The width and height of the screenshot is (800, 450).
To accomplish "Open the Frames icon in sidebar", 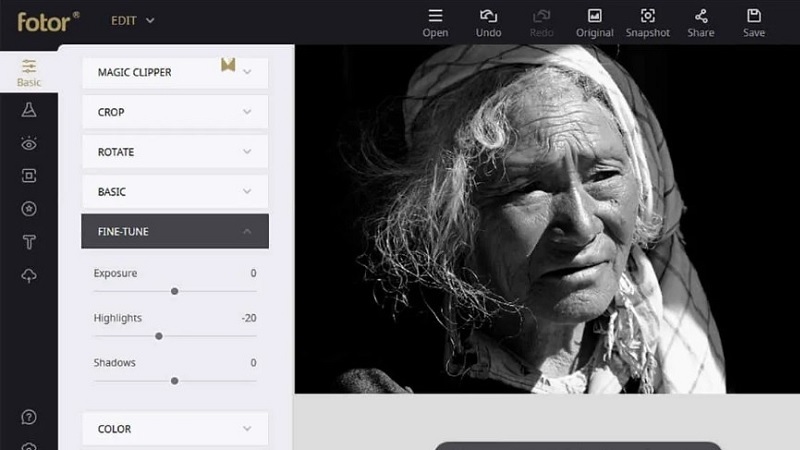I will (x=29, y=176).
